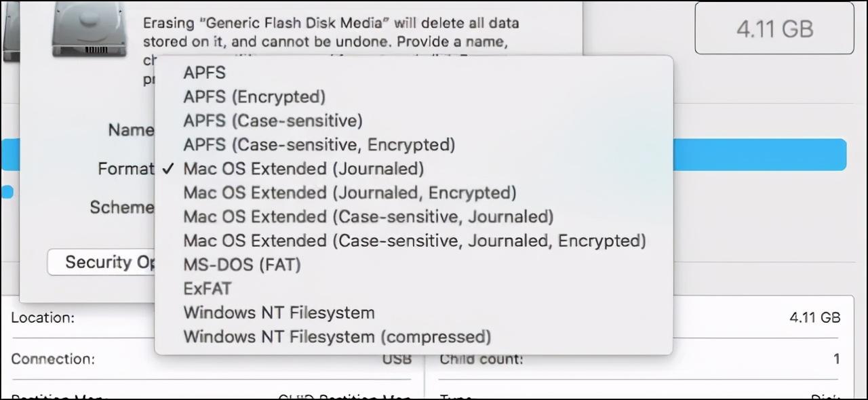Click the checked Mac OS Extended (Journaled) entry
868x400 pixels.
303,168
